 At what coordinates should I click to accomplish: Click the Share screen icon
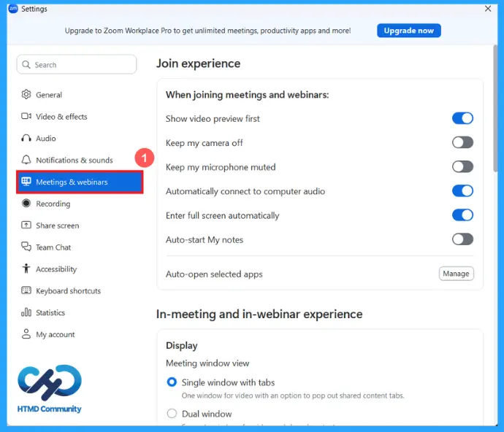26,225
